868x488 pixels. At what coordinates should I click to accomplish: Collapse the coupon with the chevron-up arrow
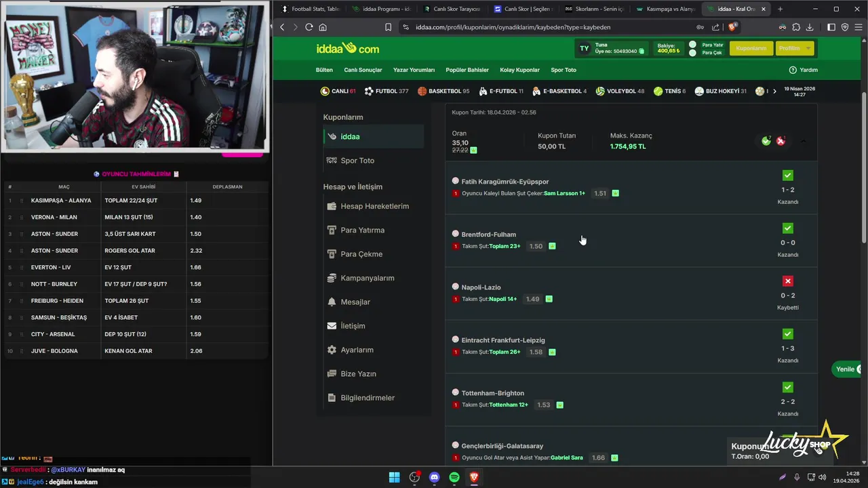point(804,142)
